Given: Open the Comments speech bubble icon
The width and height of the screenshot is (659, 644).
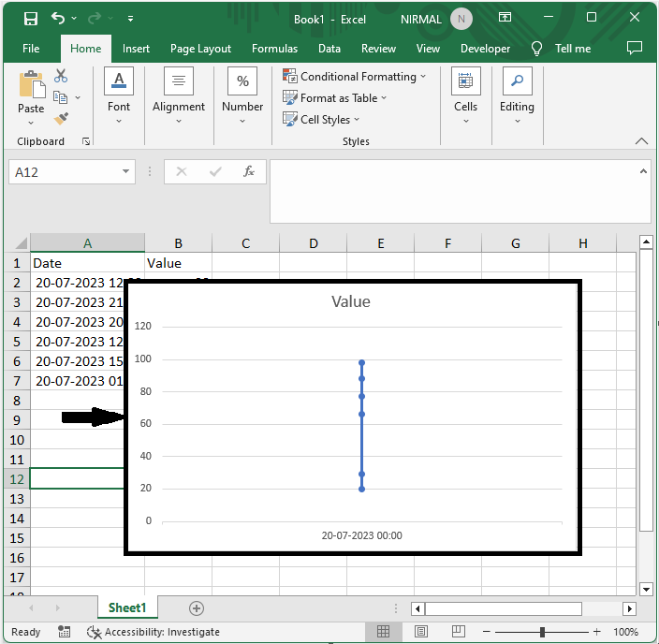Looking at the screenshot, I should (x=635, y=48).
